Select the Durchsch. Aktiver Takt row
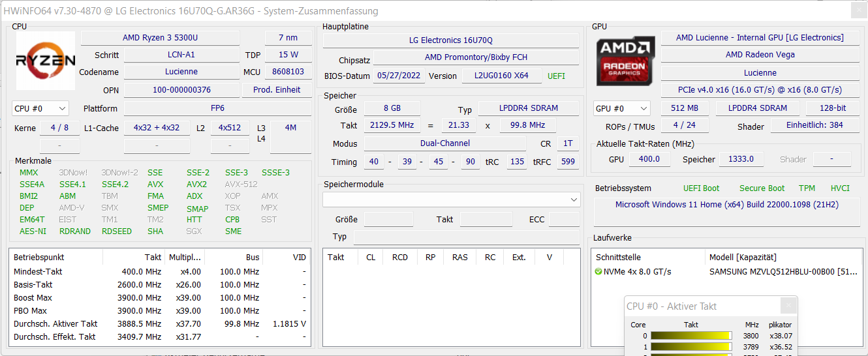868x356 pixels. coord(160,324)
